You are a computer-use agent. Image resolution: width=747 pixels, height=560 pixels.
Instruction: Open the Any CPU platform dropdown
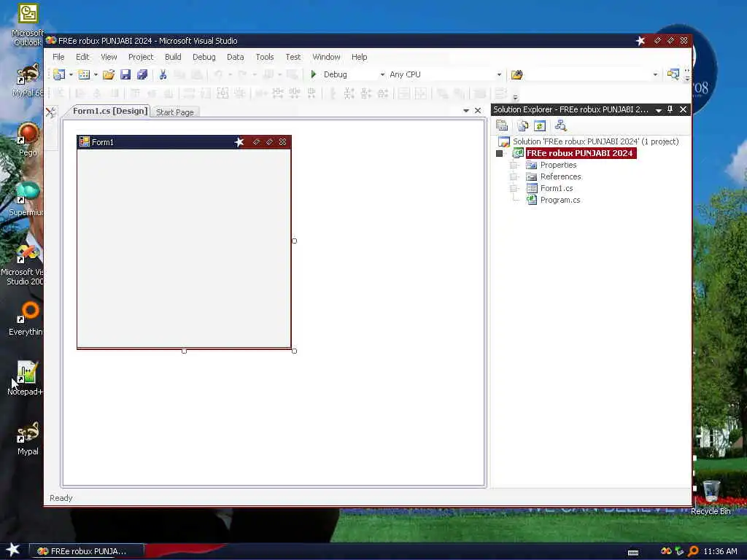click(499, 74)
